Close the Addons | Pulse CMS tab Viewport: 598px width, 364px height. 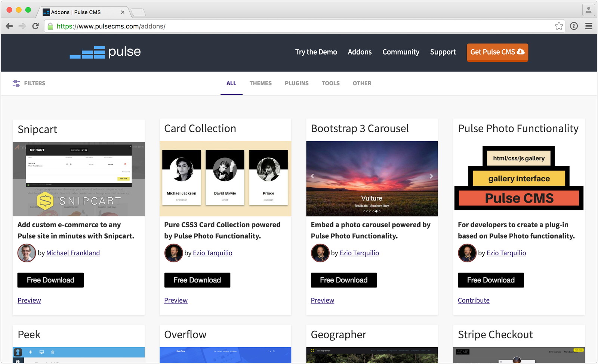(x=123, y=12)
